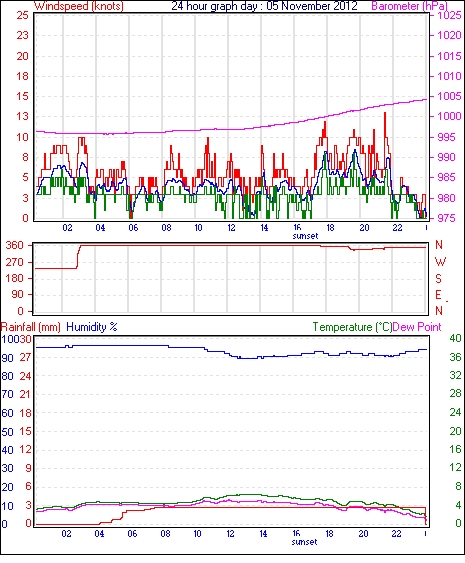Click the Dew Point legend label
465x563 pixels.
(x=417, y=327)
